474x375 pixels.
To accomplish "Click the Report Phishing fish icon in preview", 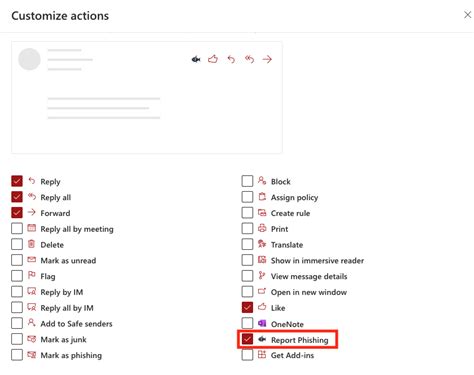I will coord(196,59).
